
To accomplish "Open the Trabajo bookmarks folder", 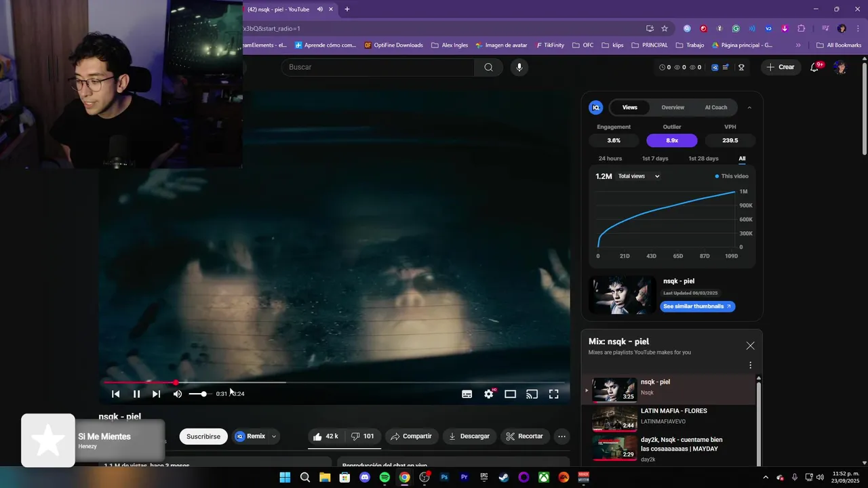I will [x=690, y=45].
